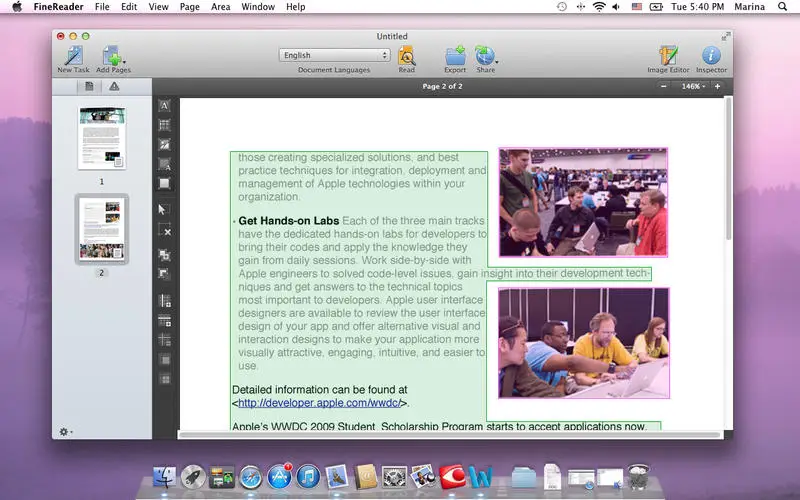This screenshot has width=800, height=500.
Task: Open the Add Pages dropdown arrow
Action: (x=124, y=61)
